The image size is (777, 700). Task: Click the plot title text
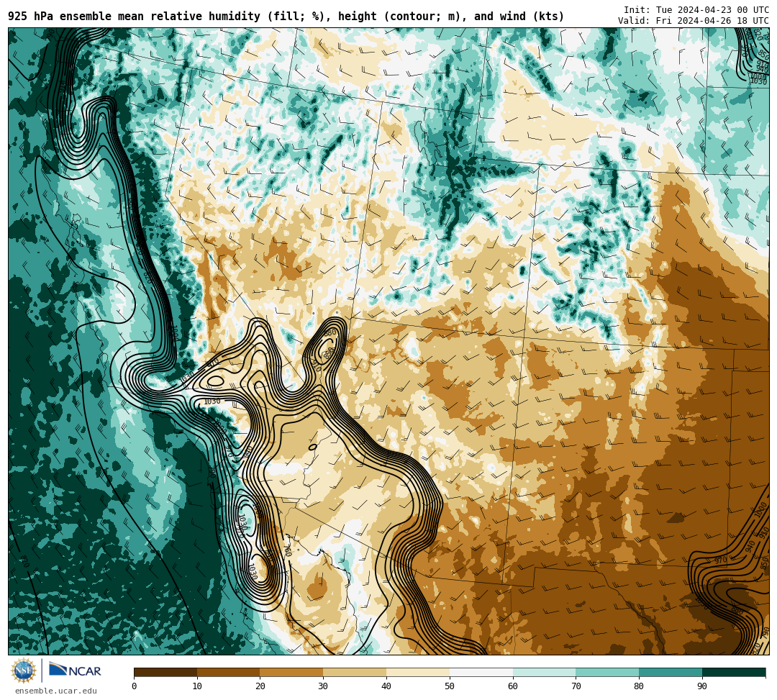click(x=286, y=17)
